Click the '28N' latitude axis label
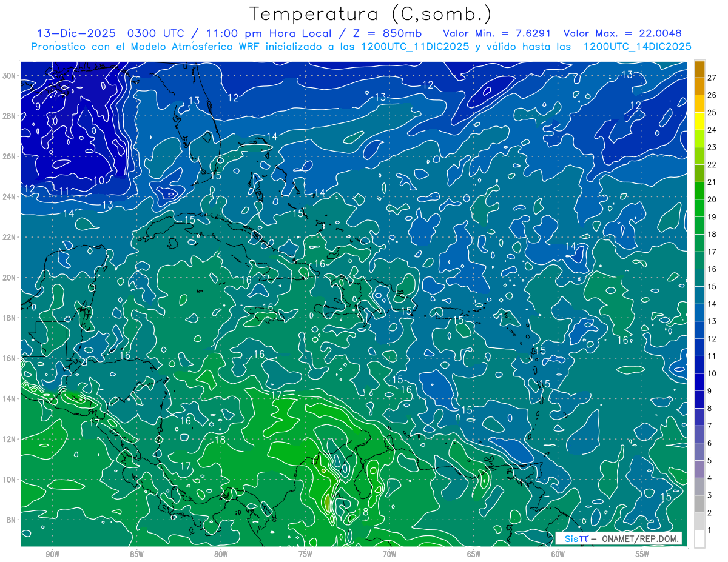 (x=9, y=116)
